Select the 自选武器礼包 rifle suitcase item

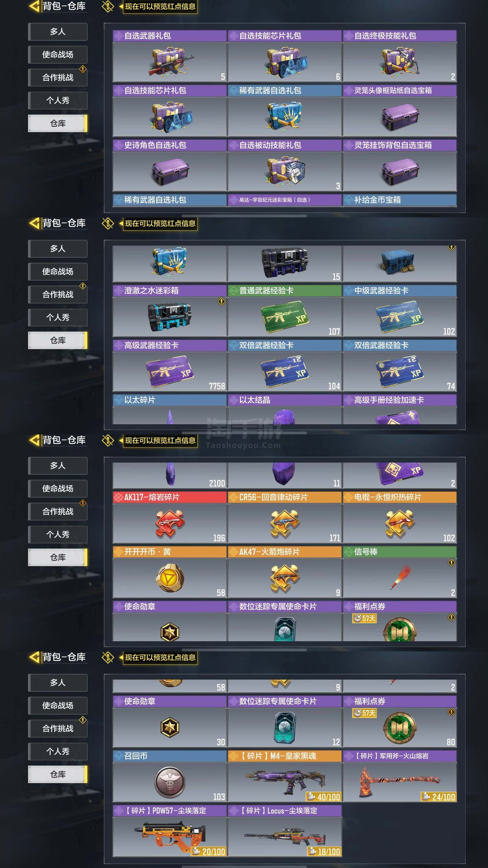pyautogui.click(x=170, y=56)
